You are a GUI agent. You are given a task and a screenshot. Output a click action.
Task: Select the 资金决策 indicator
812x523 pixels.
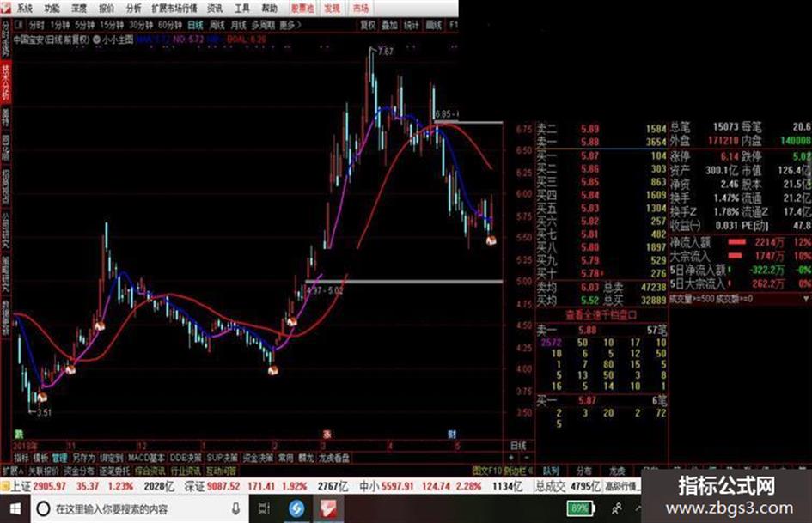258,458
